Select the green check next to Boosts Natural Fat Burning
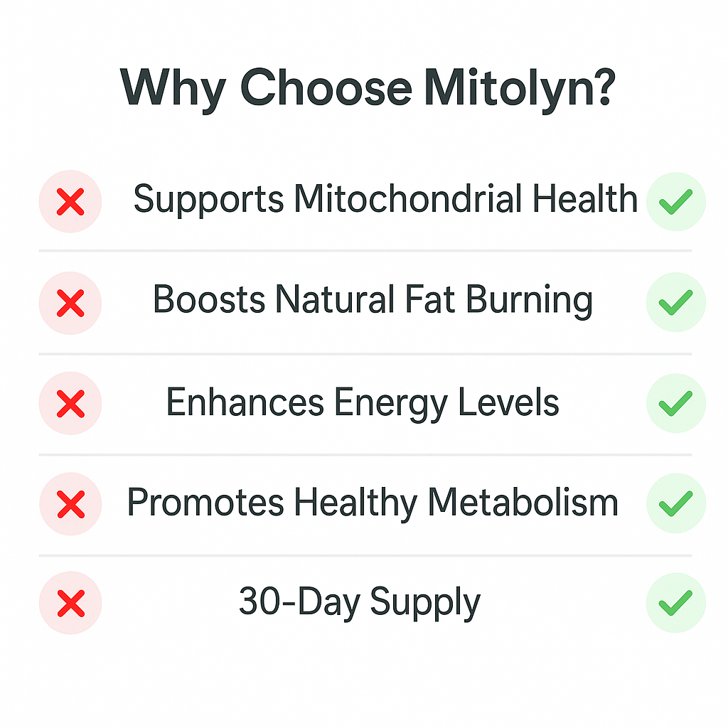The height and width of the screenshot is (728, 728). [x=676, y=302]
